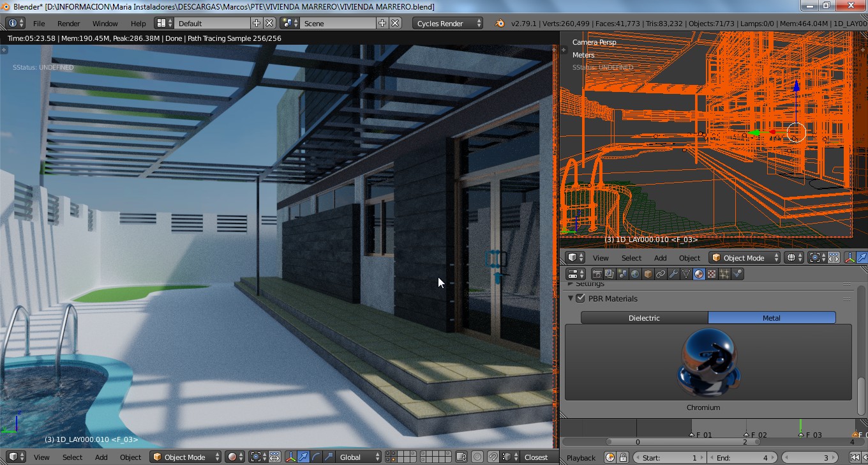Click the Object properties cube icon

click(x=648, y=274)
